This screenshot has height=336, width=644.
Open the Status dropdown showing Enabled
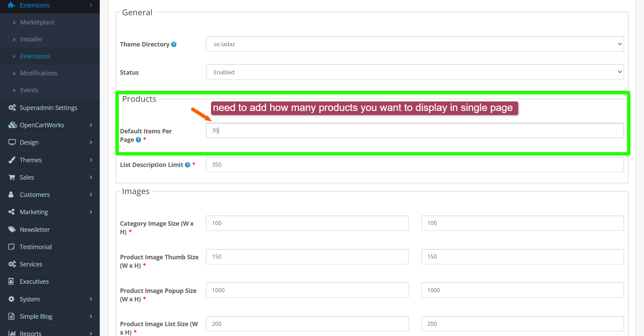pos(415,72)
